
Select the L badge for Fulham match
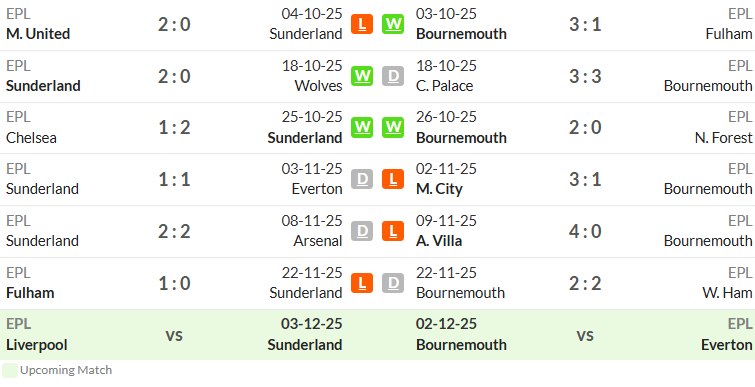point(362,283)
